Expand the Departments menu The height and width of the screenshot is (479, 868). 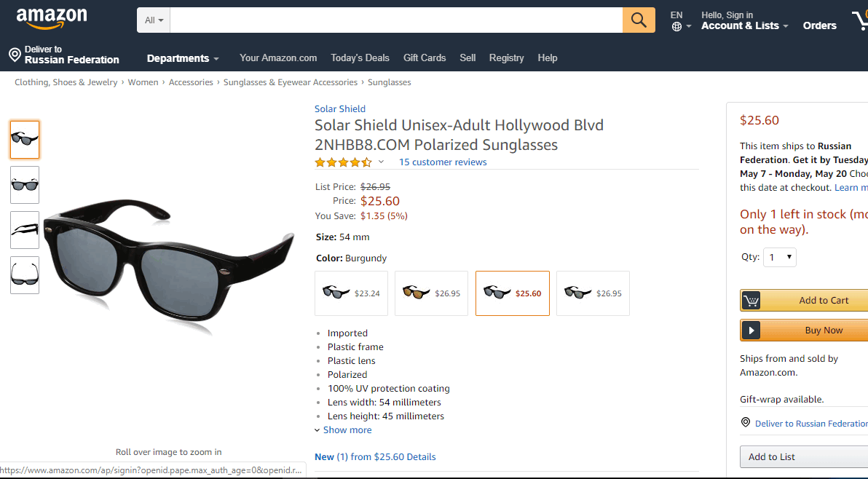(183, 58)
